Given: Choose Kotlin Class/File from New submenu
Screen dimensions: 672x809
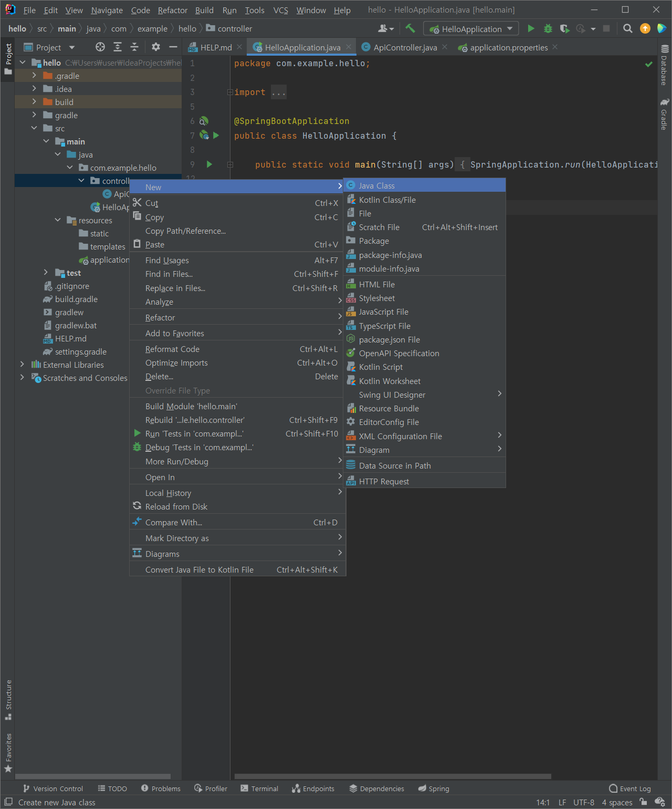Looking at the screenshot, I should pos(424,200).
